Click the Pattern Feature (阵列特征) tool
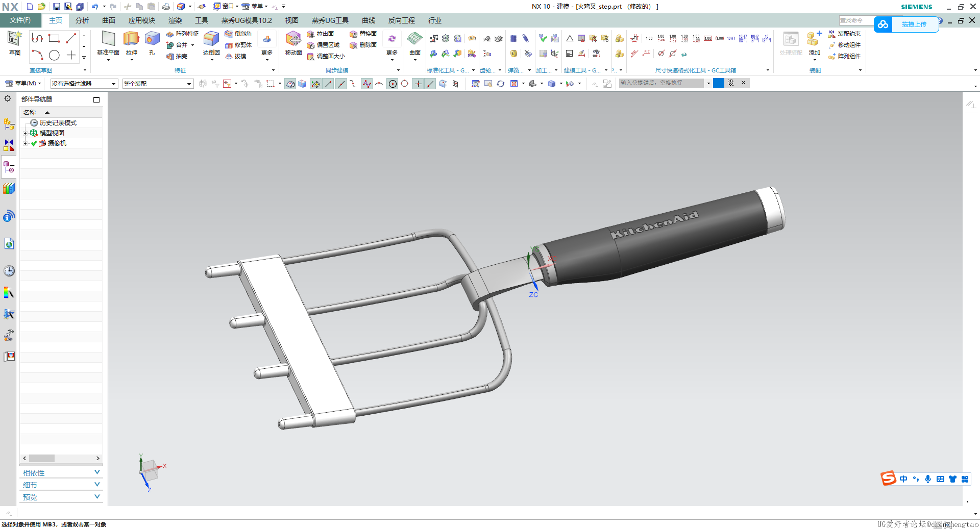 tap(182, 34)
